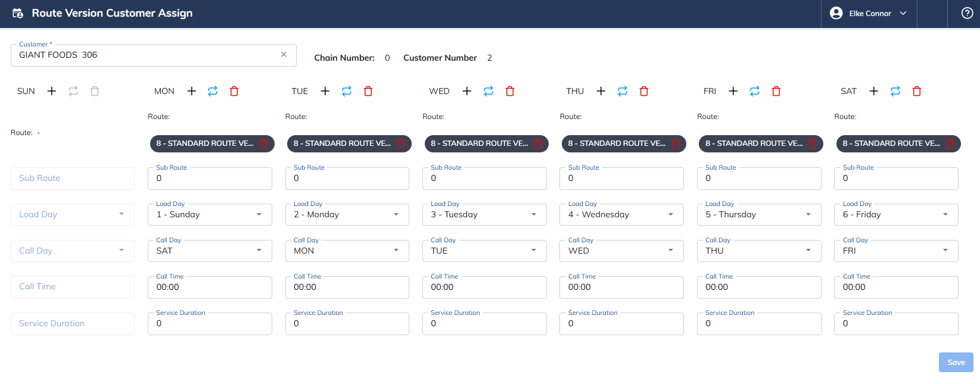Click the MON Sub Route field
This screenshot has width=980, height=384.
210,178
